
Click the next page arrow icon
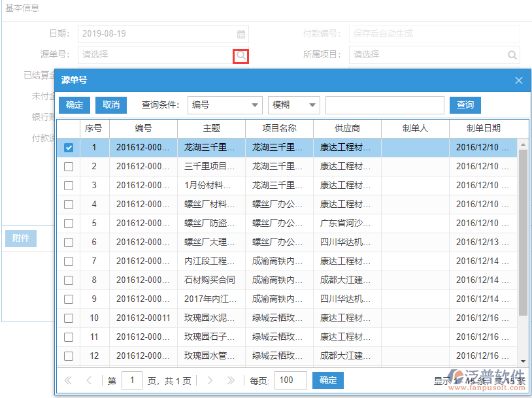coord(209,380)
